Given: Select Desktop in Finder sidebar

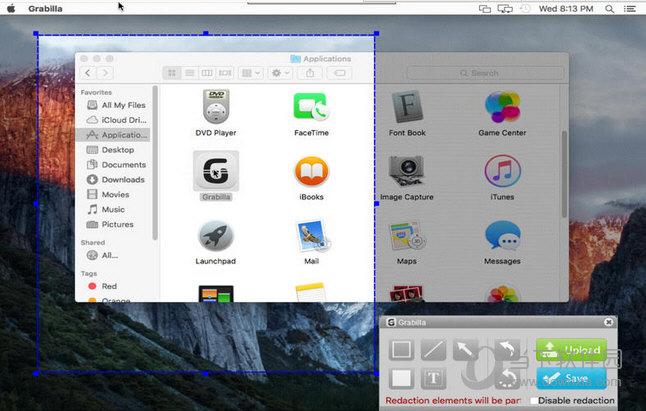Looking at the screenshot, I should tap(113, 150).
